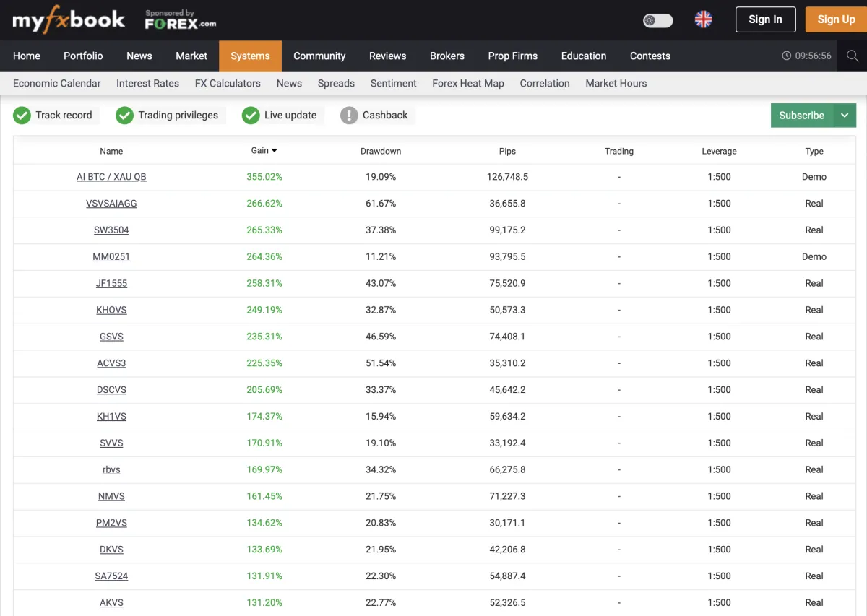
Task: Click the Cashback exclamation icon
Action: (349, 115)
